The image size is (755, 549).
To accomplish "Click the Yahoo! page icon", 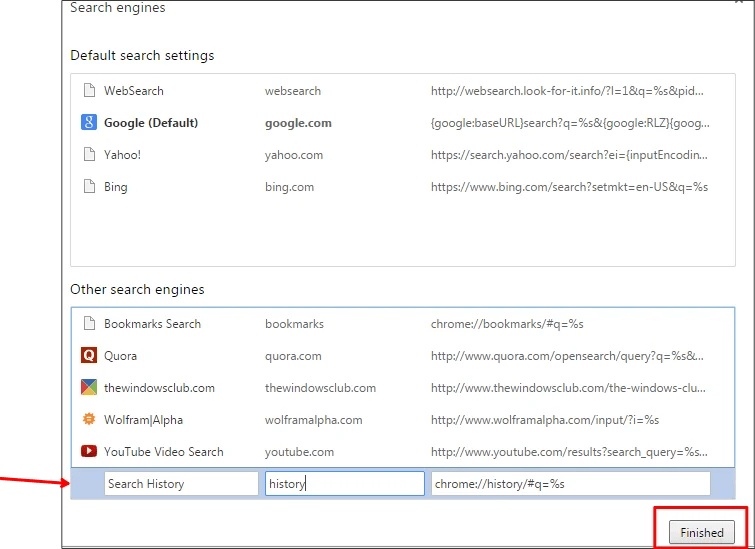I will coord(89,154).
